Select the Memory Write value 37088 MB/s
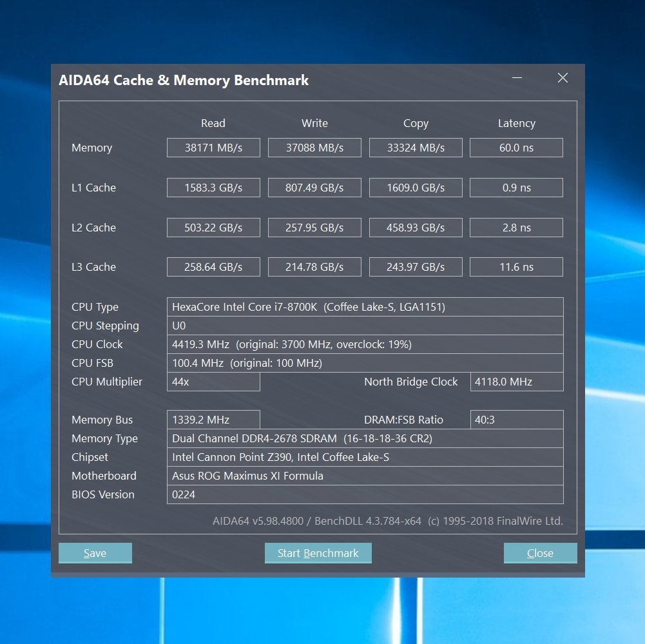Viewport: 645px width, 644px height. tap(314, 148)
